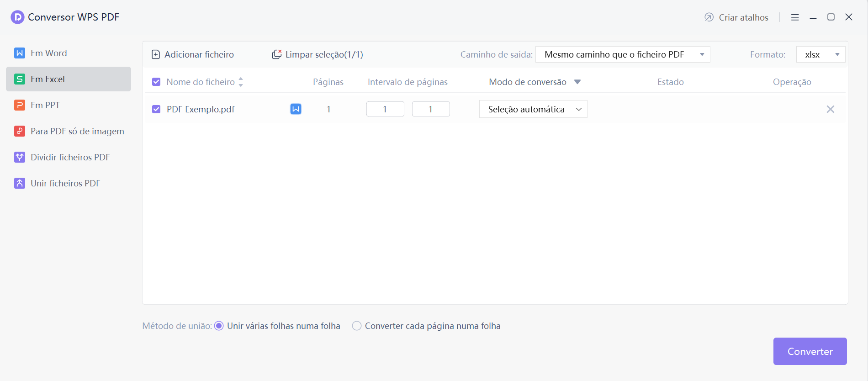Maximize the Conversor window
Screen dimensions: 868x381
click(x=831, y=17)
